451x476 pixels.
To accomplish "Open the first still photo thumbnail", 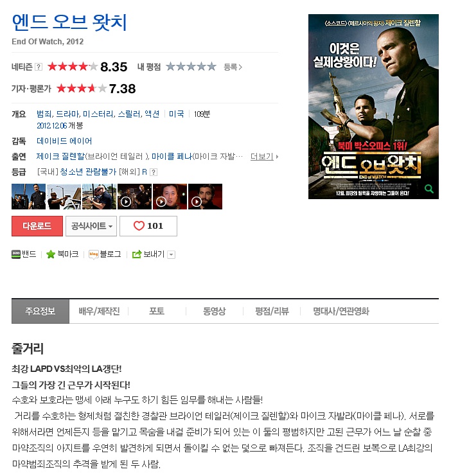I will (28, 197).
